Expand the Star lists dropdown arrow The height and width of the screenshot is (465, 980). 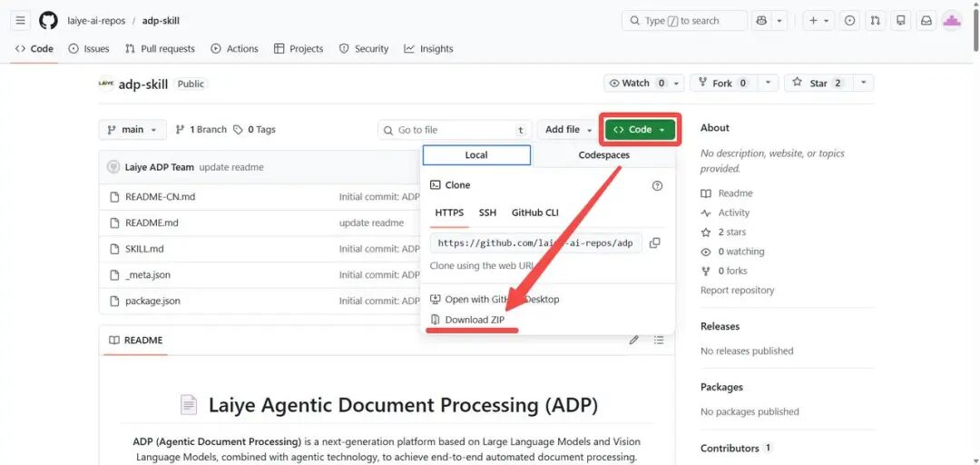coord(864,83)
